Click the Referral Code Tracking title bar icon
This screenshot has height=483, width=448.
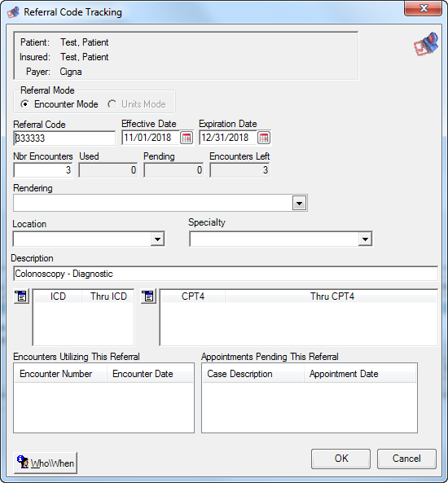pyautogui.click(x=13, y=12)
